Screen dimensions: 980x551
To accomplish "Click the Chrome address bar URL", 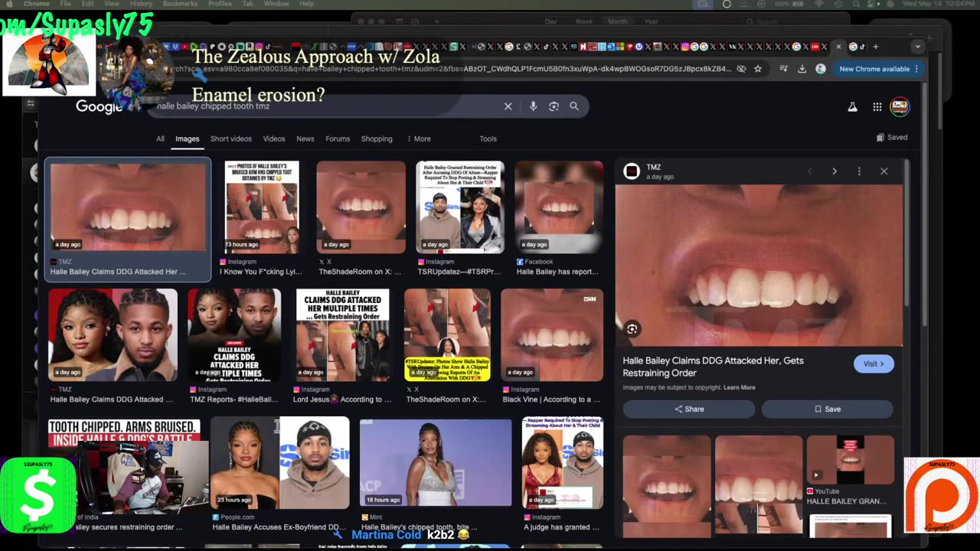I will tap(452, 69).
